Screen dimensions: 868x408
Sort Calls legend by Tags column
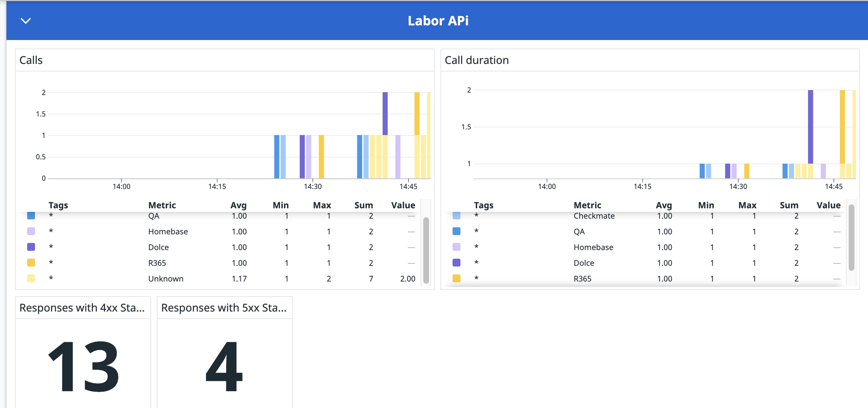58,205
